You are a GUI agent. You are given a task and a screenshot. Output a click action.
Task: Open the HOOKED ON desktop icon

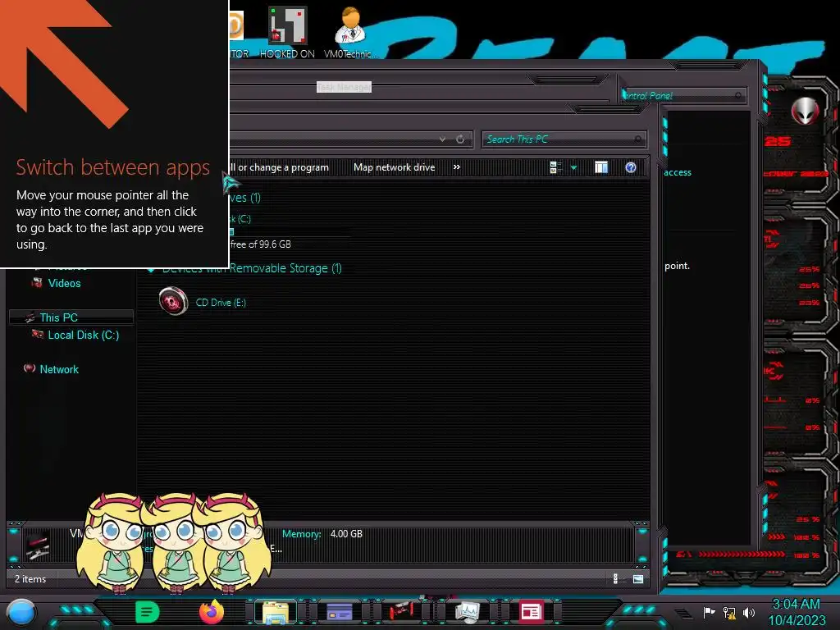[x=287, y=32]
